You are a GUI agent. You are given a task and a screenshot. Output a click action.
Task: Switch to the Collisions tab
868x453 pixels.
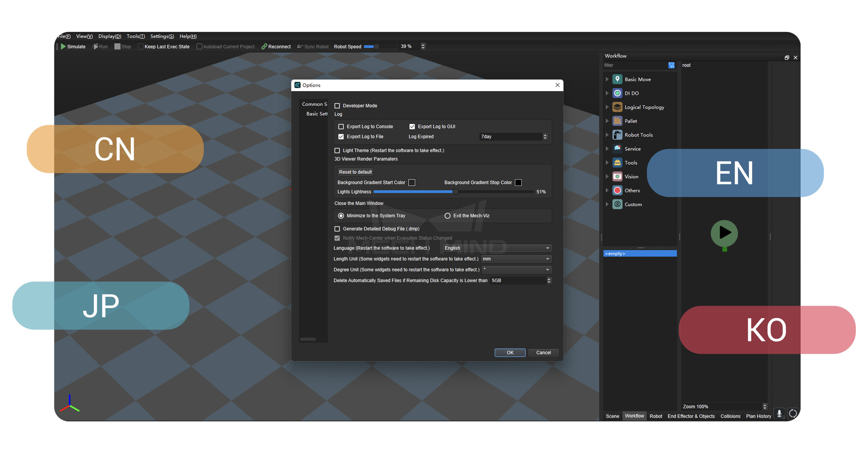click(730, 416)
